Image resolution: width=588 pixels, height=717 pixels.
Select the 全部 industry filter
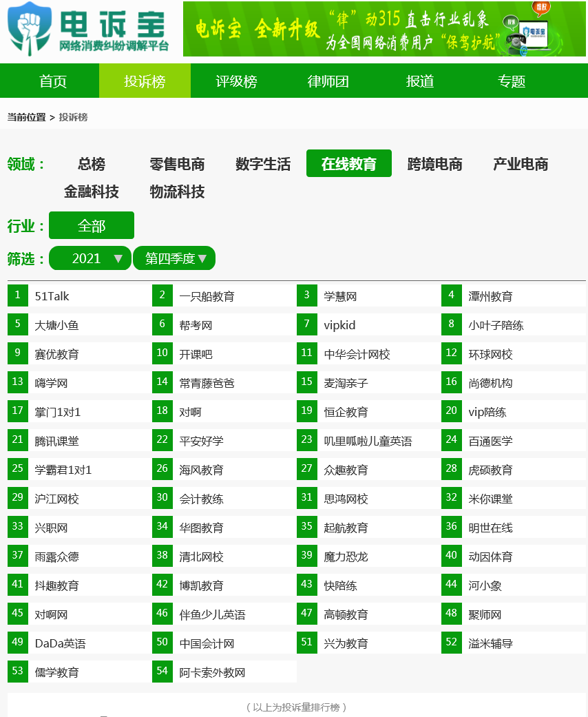[92, 225]
